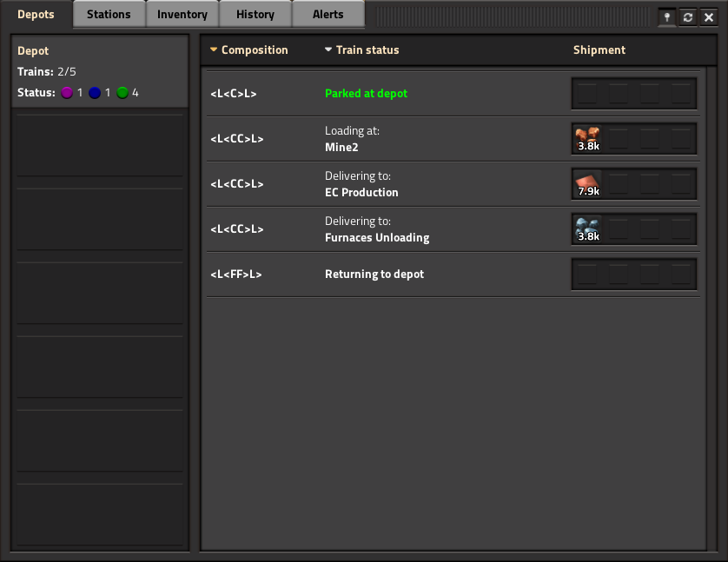The image size is (728, 562).
Task: Go to the History tab
Action: coord(255,15)
